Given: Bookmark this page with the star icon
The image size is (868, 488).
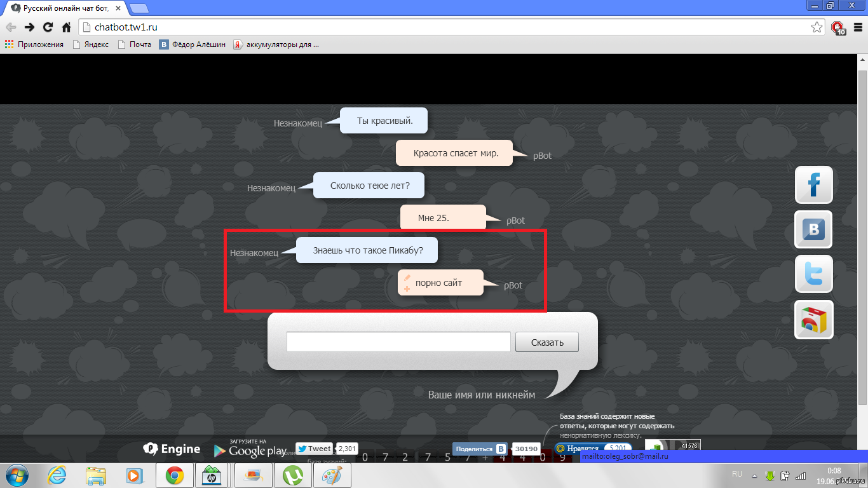Looking at the screenshot, I should coord(817,27).
